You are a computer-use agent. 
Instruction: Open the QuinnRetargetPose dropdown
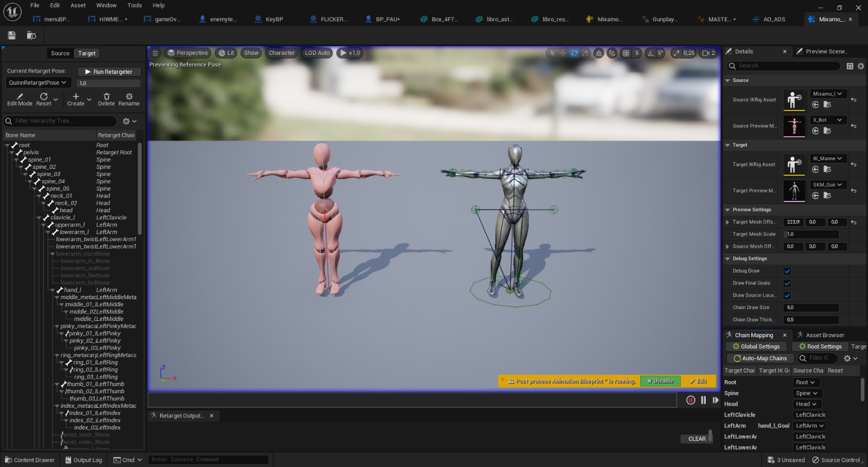pos(37,83)
